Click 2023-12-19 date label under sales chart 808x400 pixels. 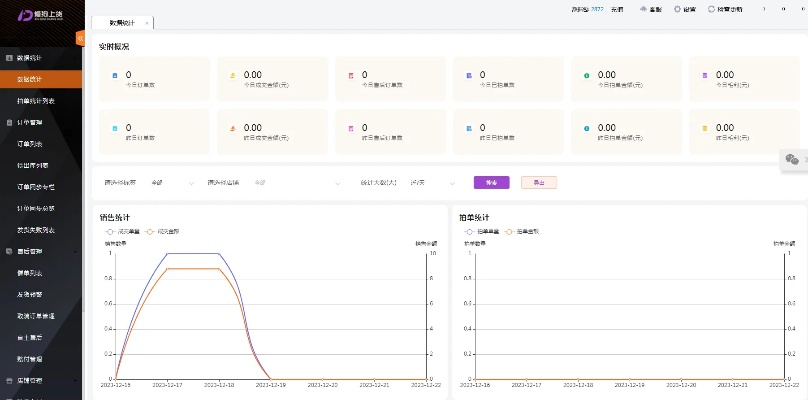(271, 385)
